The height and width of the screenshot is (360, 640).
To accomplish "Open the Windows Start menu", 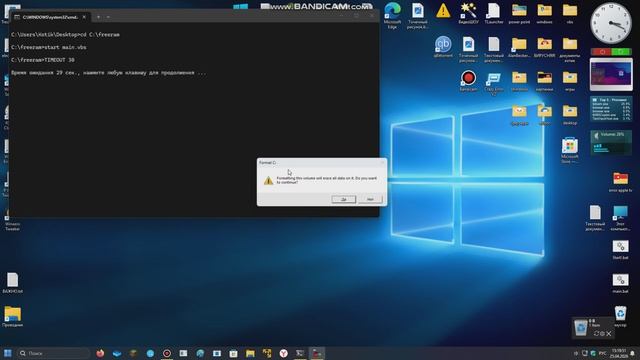I will pyautogui.click(x=7, y=353).
